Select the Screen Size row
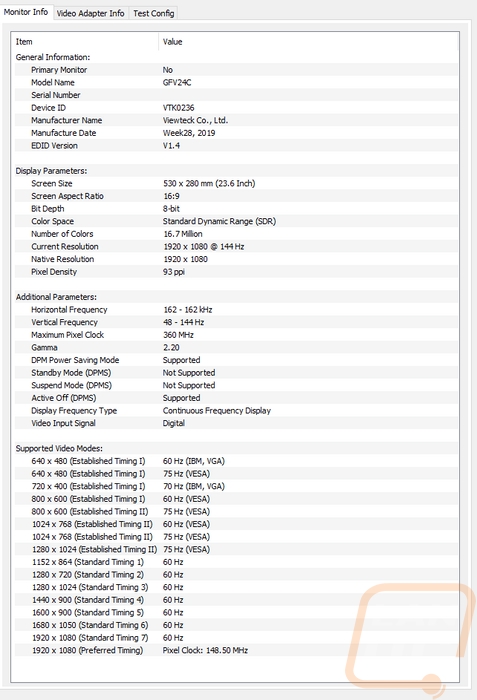Image resolution: width=477 pixels, height=700 pixels. 236,183
